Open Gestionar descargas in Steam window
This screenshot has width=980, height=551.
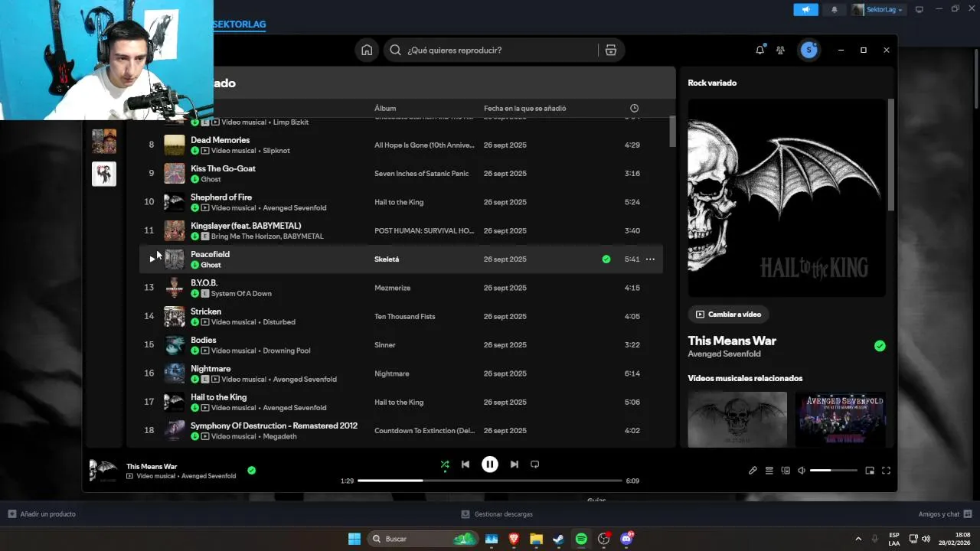(497, 514)
